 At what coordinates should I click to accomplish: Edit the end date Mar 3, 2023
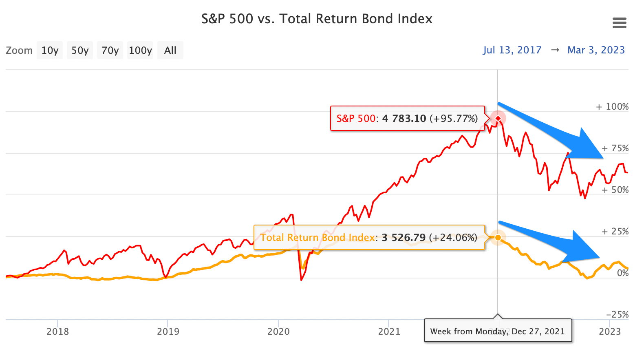tap(596, 50)
